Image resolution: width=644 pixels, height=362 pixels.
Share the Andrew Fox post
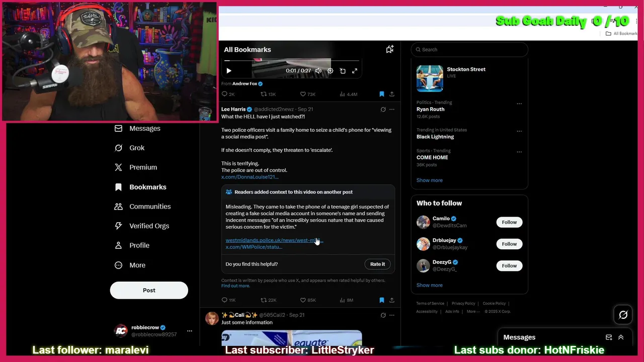pyautogui.click(x=392, y=94)
